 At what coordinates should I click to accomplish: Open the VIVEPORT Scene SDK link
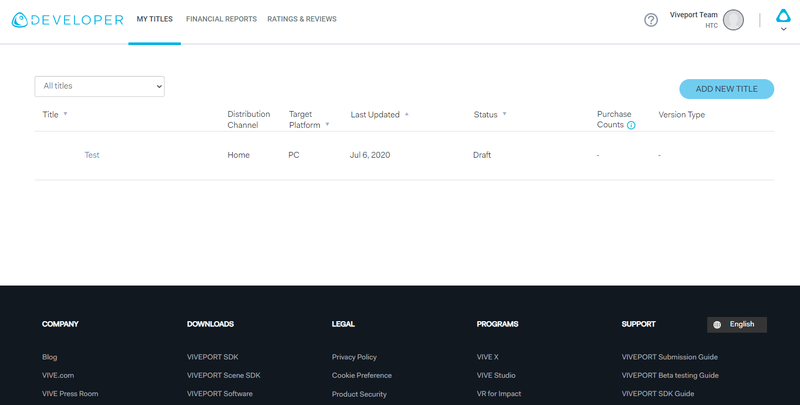[223, 375]
